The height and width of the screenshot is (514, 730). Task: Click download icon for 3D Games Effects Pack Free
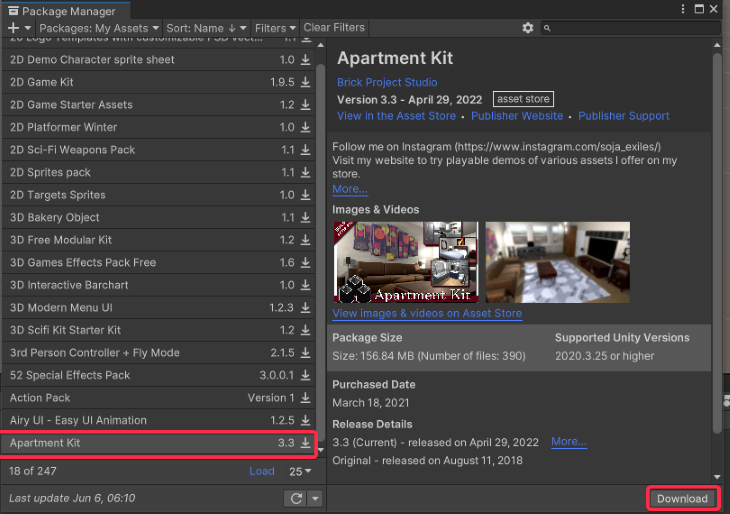pos(305,263)
